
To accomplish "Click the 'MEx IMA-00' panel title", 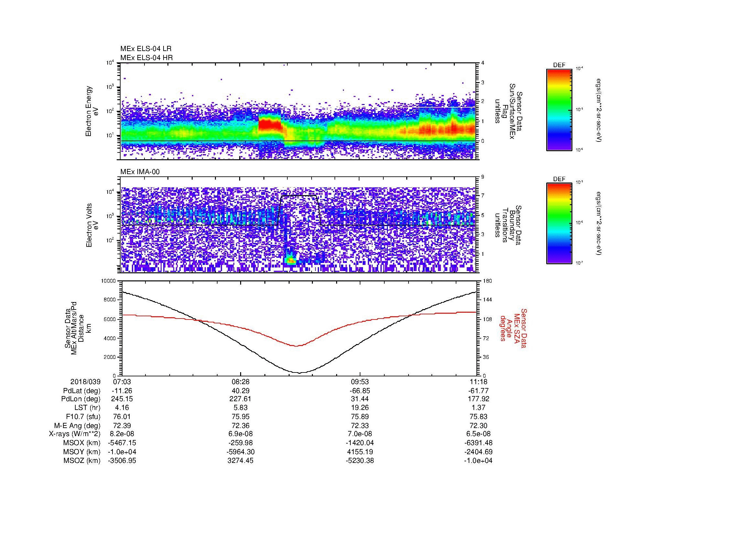I will click(x=140, y=172).
